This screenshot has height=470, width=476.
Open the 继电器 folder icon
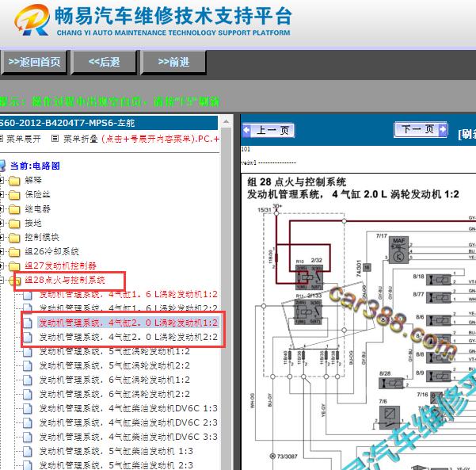click(14, 209)
